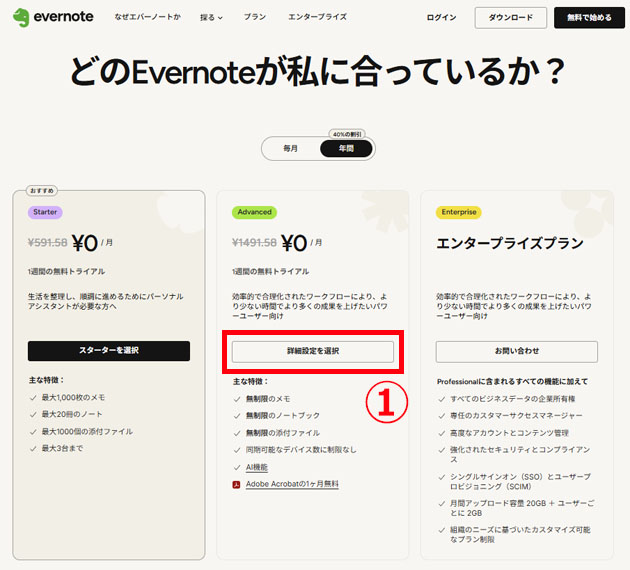Expand the 探る dropdown menu
The height and width of the screenshot is (570, 630).
[211, 17]
